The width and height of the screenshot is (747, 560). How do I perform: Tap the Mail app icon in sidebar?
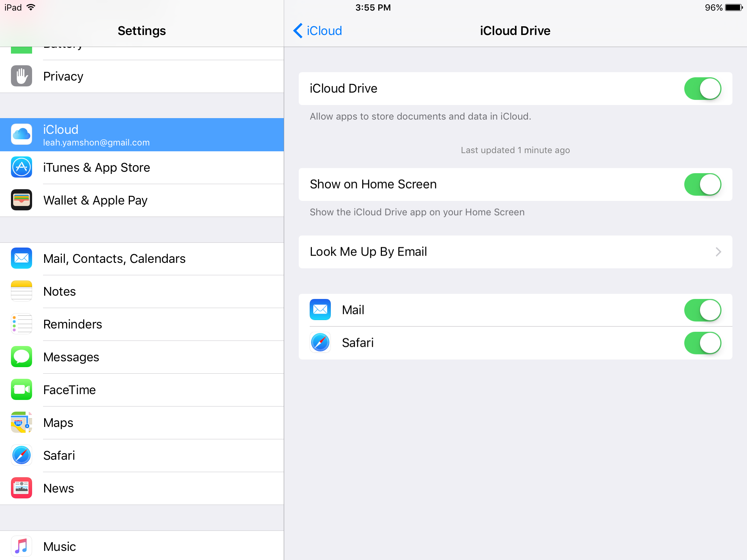20,258
